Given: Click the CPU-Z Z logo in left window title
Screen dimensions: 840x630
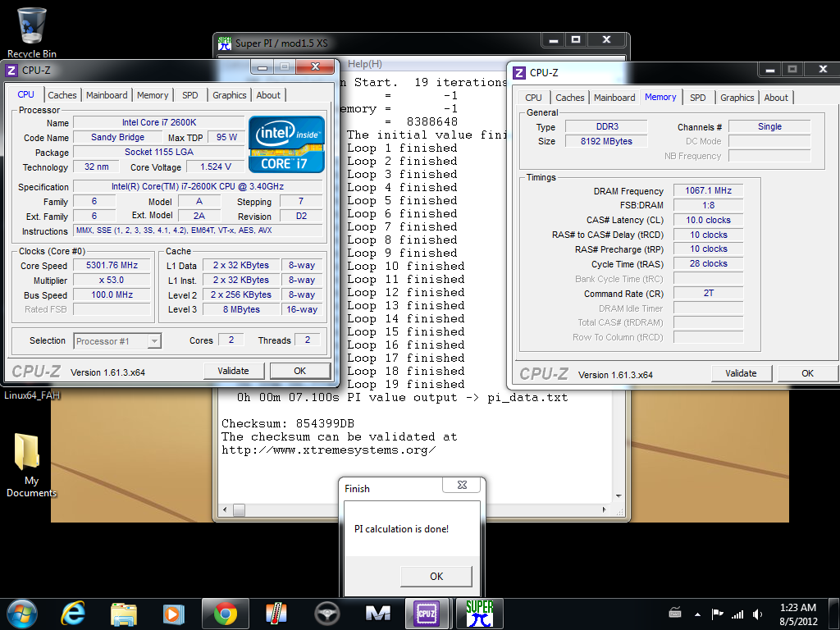Looking at the screenshot, I should [11, 71].
